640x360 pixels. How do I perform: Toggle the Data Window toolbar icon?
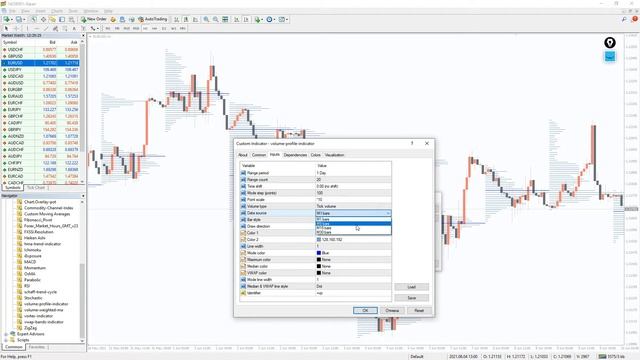point(43,19)
